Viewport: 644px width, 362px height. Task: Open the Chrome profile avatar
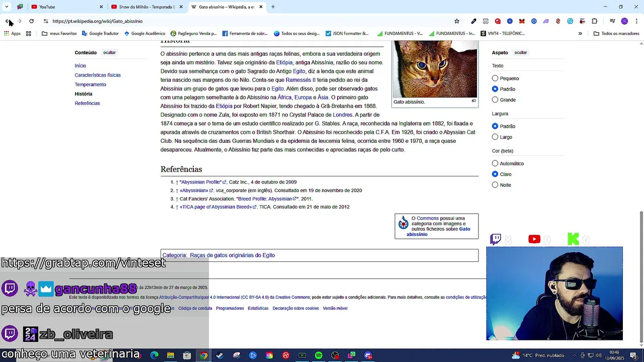tap(624, 21)
